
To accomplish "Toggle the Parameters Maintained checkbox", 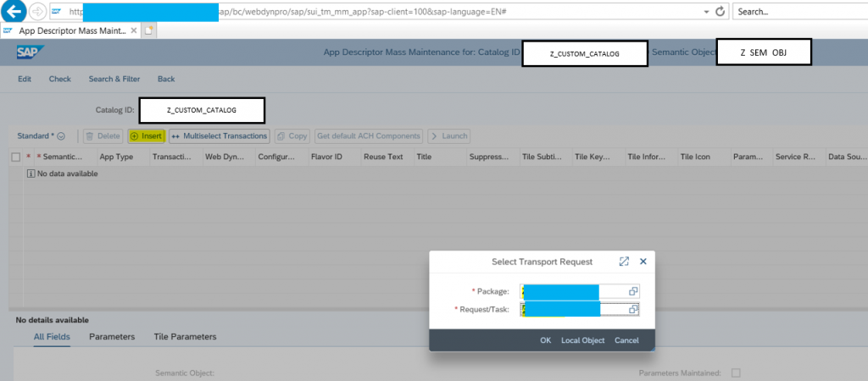I will point(737,373).
